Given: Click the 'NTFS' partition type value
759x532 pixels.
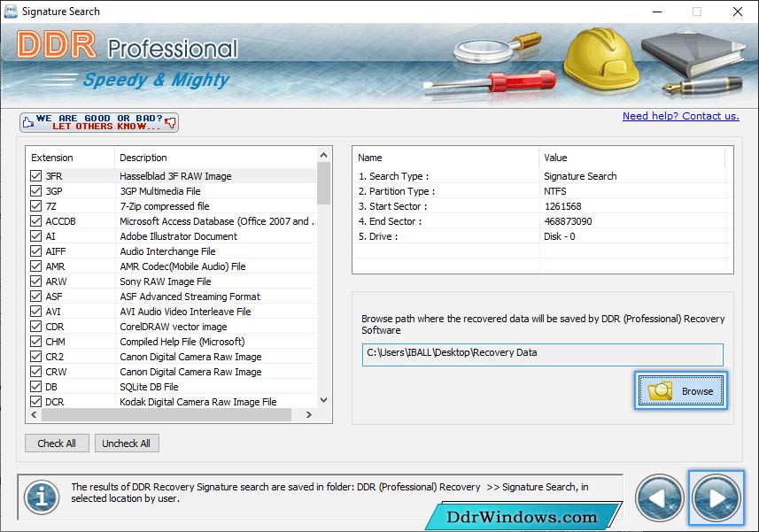Looking at the screenshot, I should [554, 191].
